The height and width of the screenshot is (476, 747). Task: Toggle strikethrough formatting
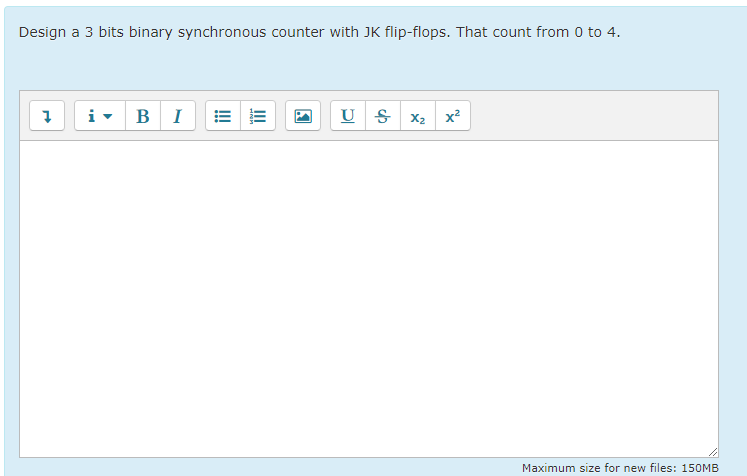(383, 116)
